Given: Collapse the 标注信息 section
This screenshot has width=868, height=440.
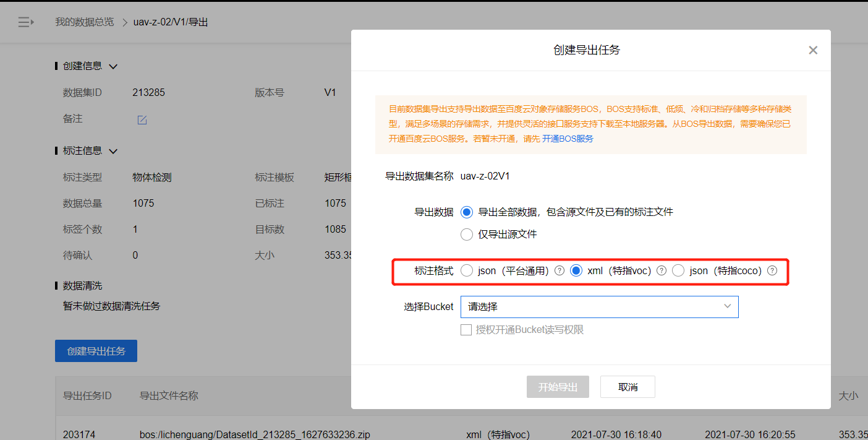Looking at the screenshot, I should tap(113, 150).
